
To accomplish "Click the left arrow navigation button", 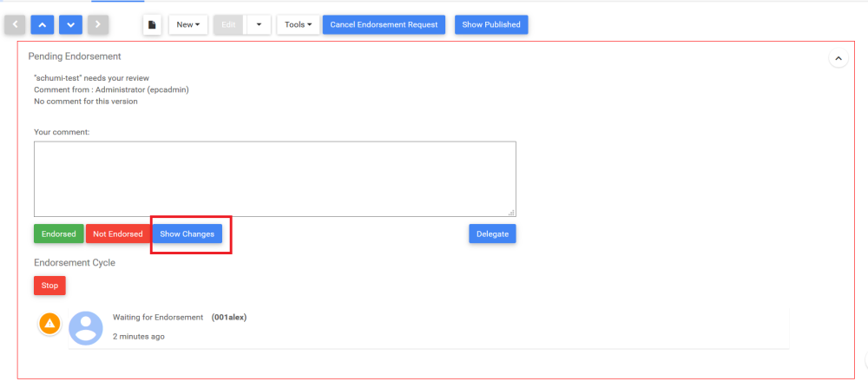I will [16, 24].
